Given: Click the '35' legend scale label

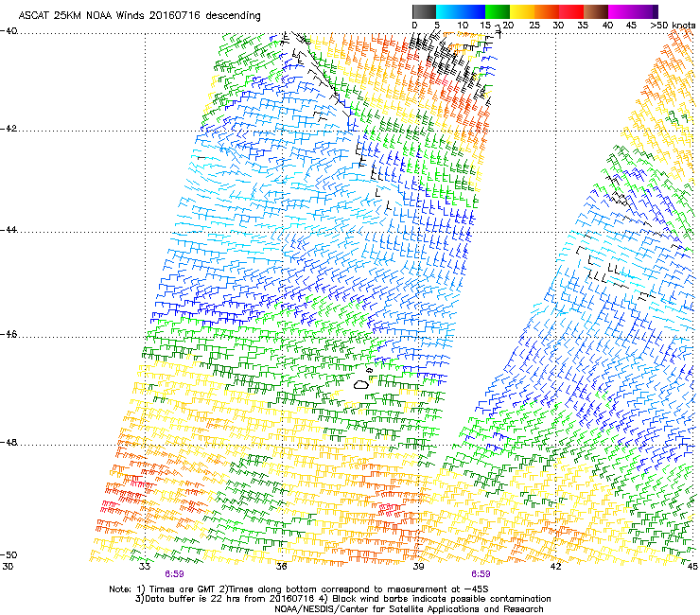Looking at the screenshot, I should tap(583, 26).
